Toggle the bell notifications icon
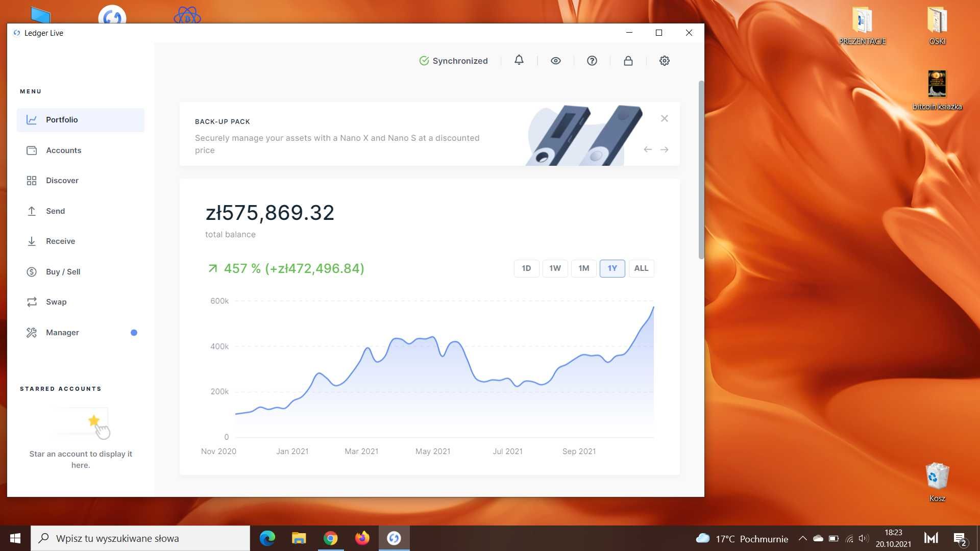980x551 pixels. coord(519,61)
